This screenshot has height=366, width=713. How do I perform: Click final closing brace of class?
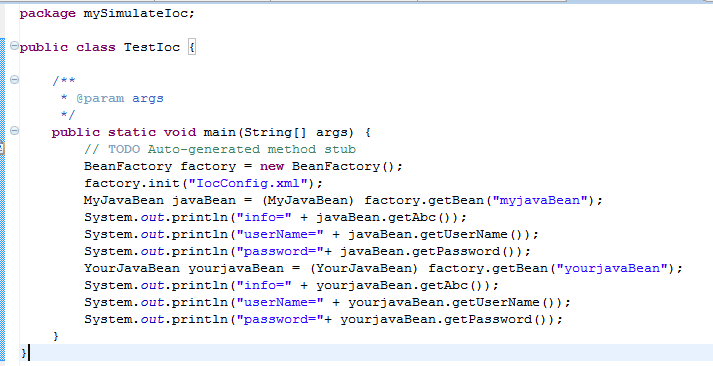tap(24, 353)
